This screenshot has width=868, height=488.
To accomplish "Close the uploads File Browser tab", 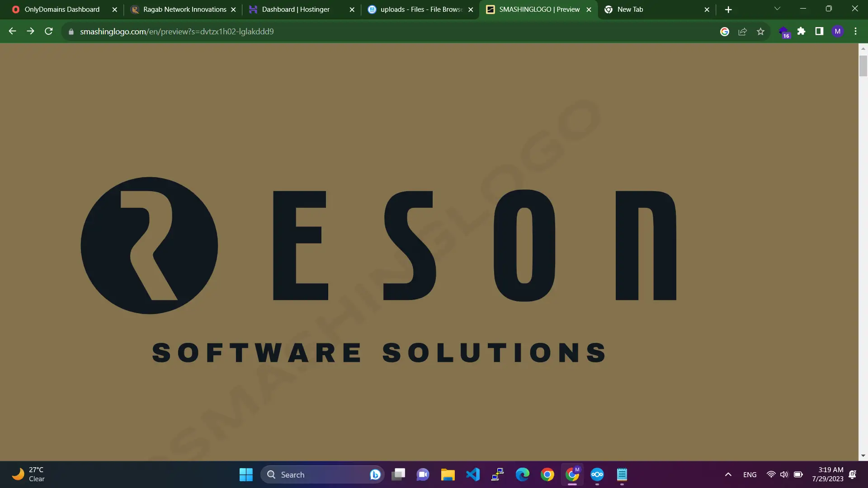I will (x=471, y=9).
